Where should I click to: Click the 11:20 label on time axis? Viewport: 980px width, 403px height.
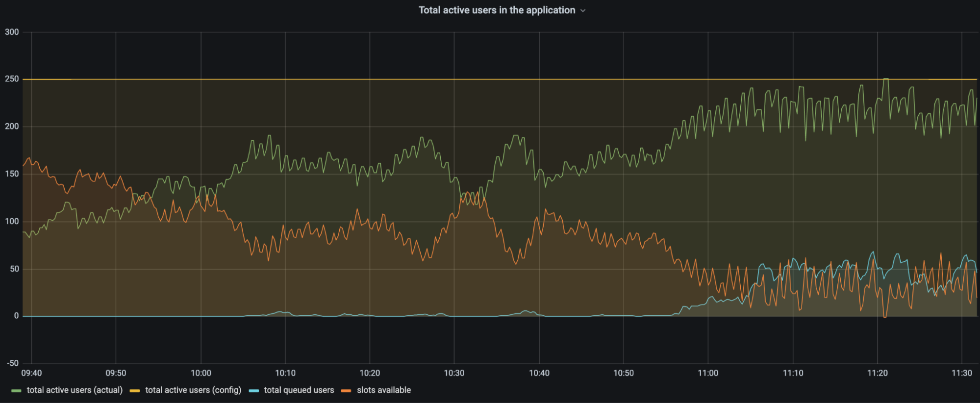[x=877, y=373]
